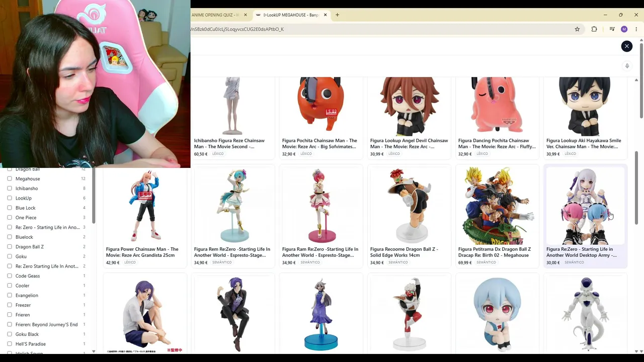Close the ANIME OPENING QUIZ tab
This screenshot has height=362, width=644.
coord(246,15)
